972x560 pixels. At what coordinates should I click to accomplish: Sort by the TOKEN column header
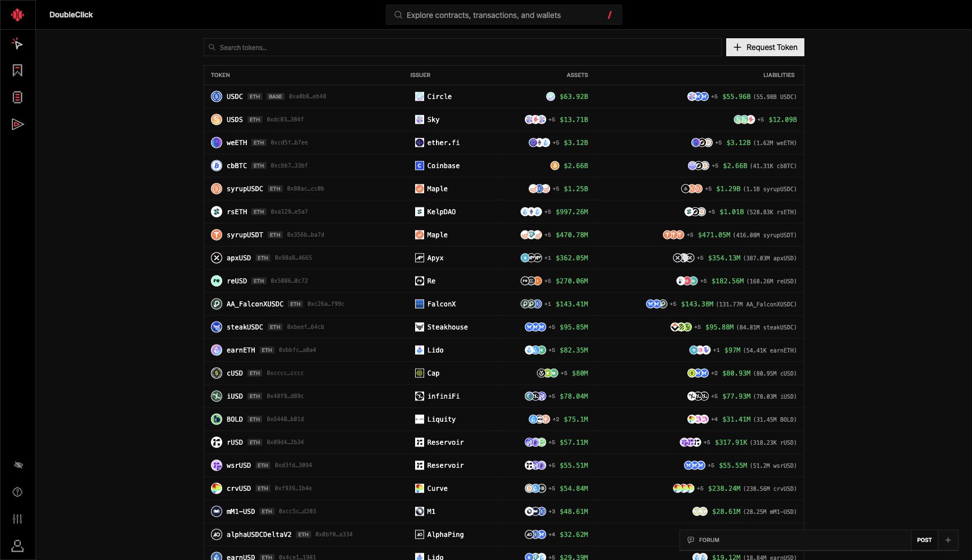point(220,75)
